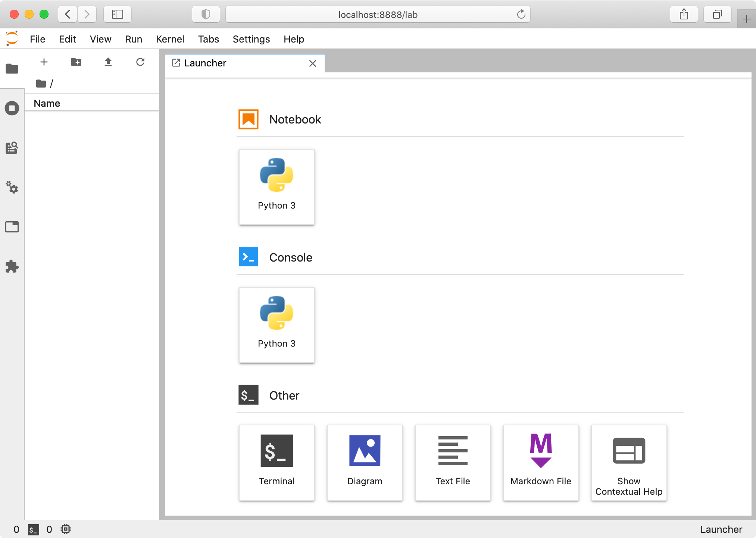Viewport: 756px width, 538px height.
Task: Create a new Diagram
Action: (x=365, y=462)
